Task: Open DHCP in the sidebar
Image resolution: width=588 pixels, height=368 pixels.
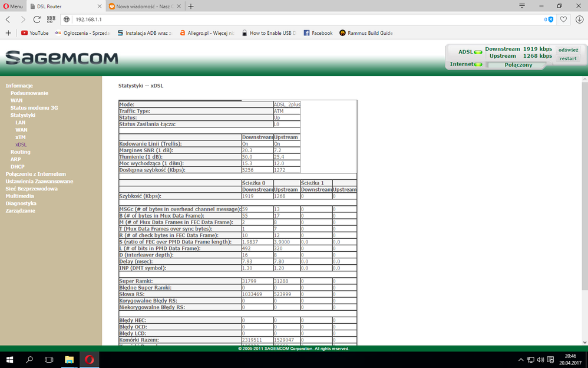Action: click(x=17, y=167)
